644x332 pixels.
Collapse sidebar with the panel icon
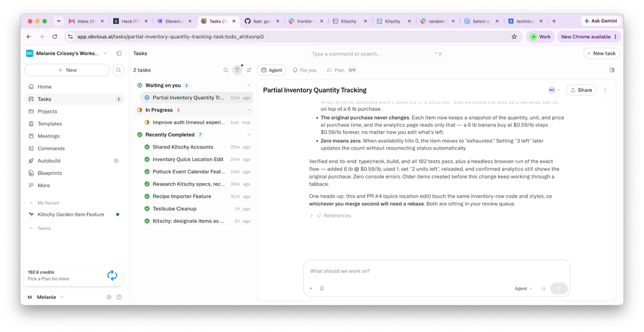pyautogui.click(x=119, y=53)
